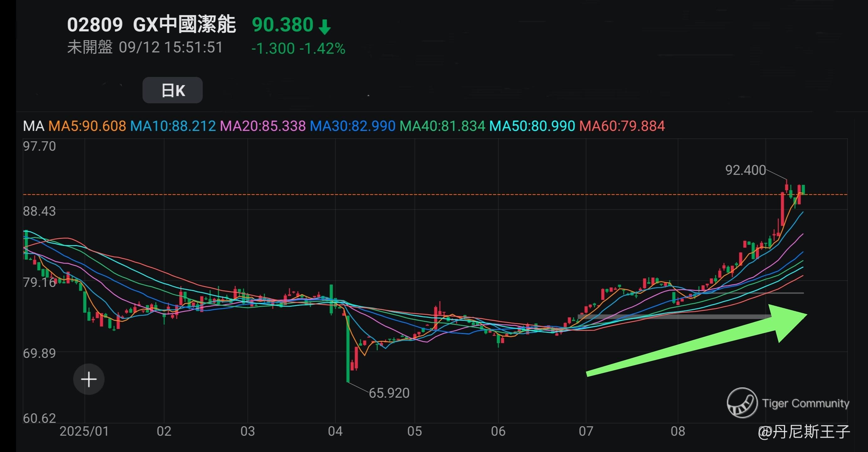Viewport: 868px width, 452px height.
Task: Click the MA50:80.990 indicator label
Action: coord(532,126)
